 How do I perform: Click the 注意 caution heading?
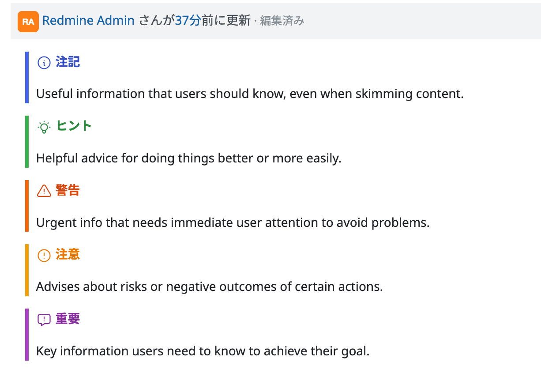click(x=68, y=255)
